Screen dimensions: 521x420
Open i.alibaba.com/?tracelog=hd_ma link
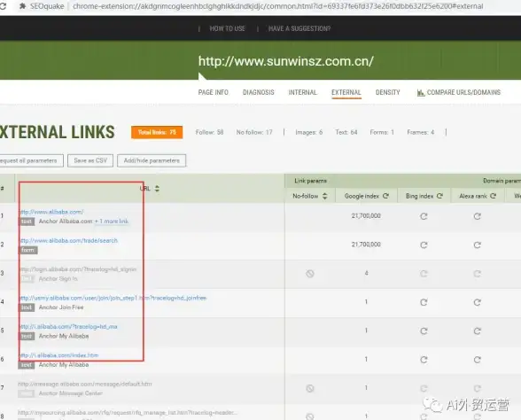68,327
